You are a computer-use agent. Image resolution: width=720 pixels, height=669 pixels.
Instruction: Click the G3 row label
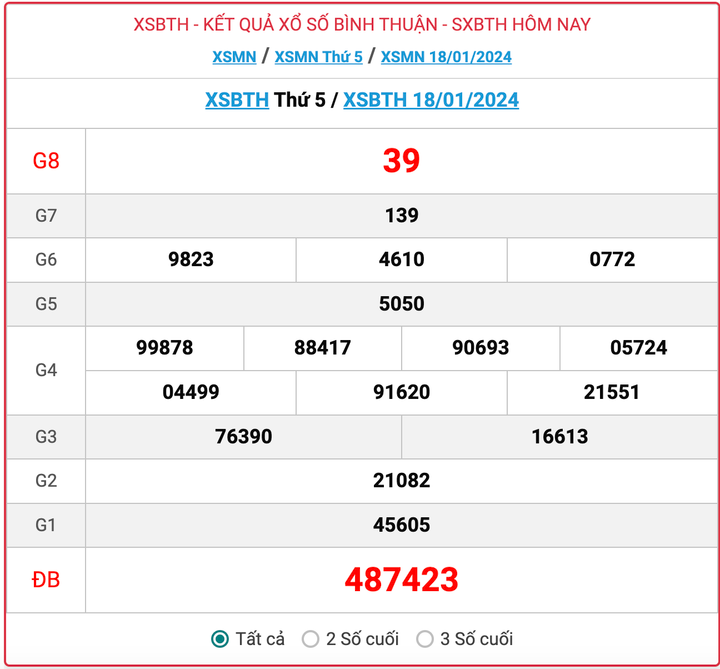pyautogui.click(x=46, y=436)
